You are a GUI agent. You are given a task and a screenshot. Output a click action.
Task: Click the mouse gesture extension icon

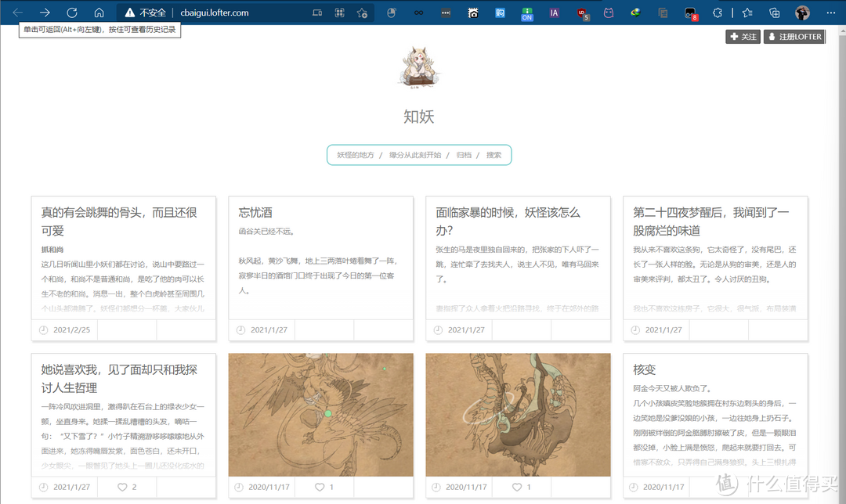point(392,13)
